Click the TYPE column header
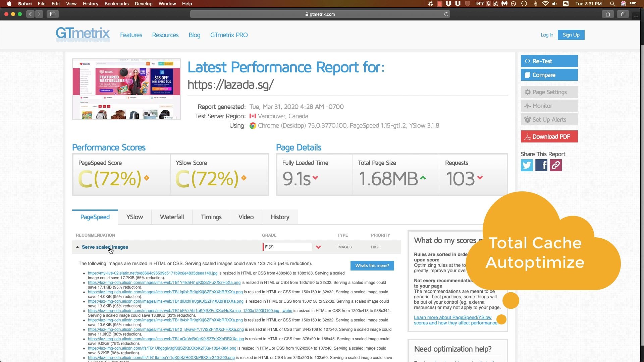The height and width of the screenshot is (362, 644). (x=343, y=235)
